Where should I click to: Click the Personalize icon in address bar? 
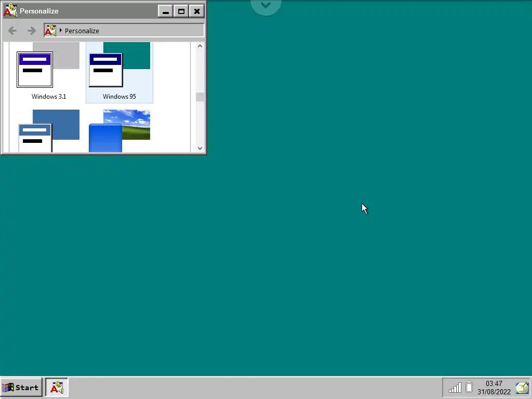[x=50, y=31]
